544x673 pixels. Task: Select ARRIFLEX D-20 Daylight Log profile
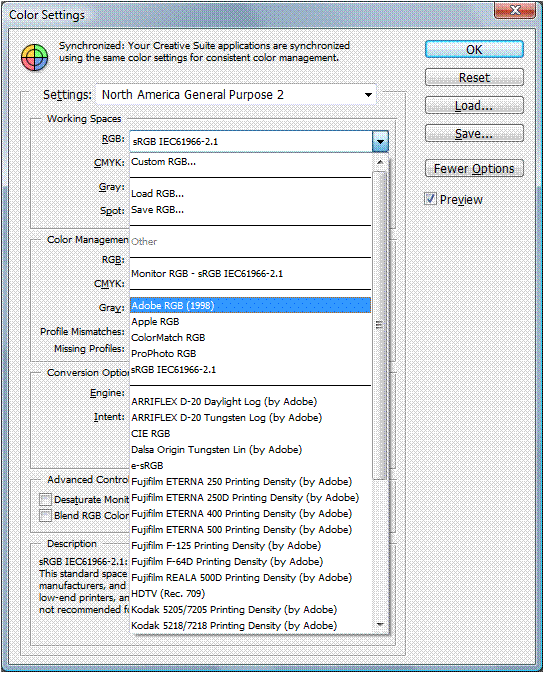pyautogui.click(x=250, y=401)
